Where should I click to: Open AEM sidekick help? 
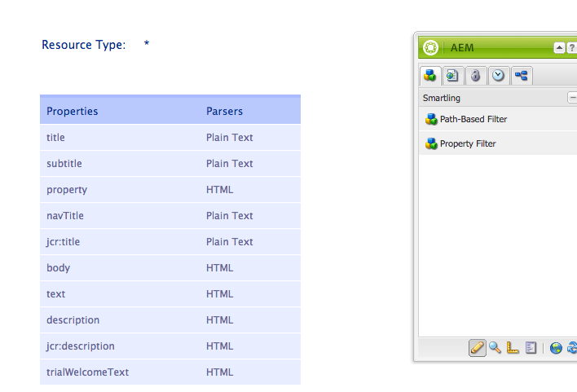(572, 47)
